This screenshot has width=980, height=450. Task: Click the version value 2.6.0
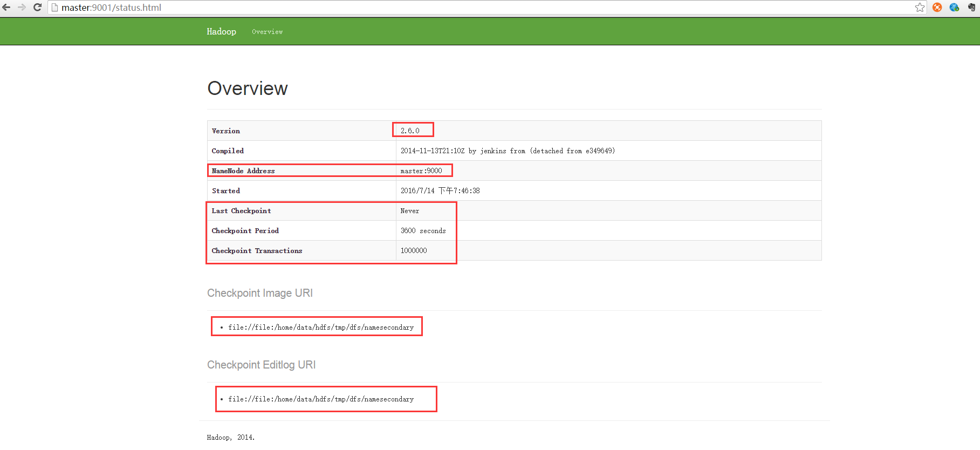[x=410, y=131]
